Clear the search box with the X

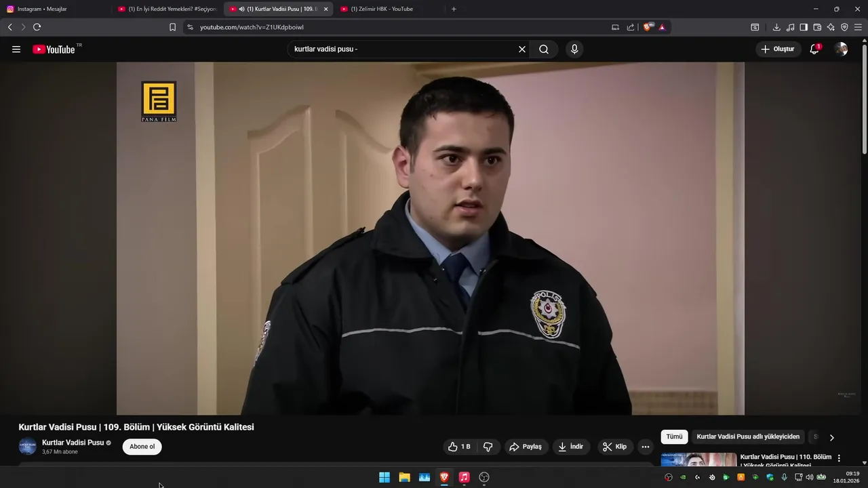522,49
